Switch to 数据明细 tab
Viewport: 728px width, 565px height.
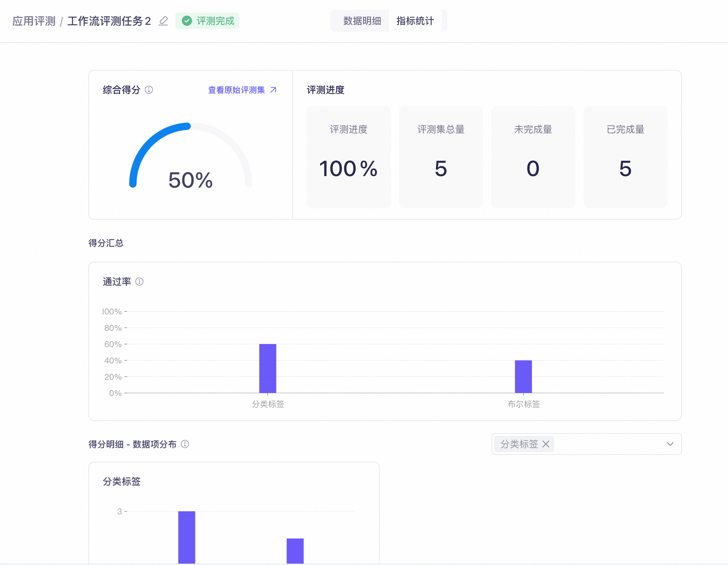click(362, 21)
